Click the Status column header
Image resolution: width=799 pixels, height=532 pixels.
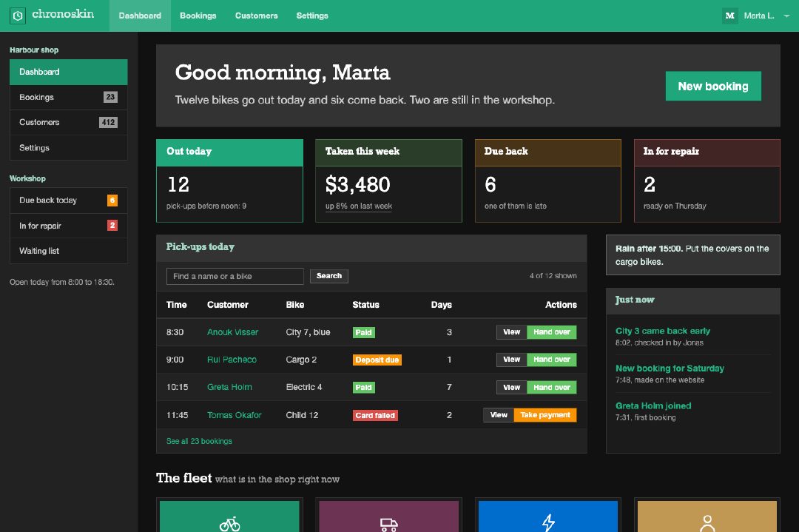click(x=366, y=305)
